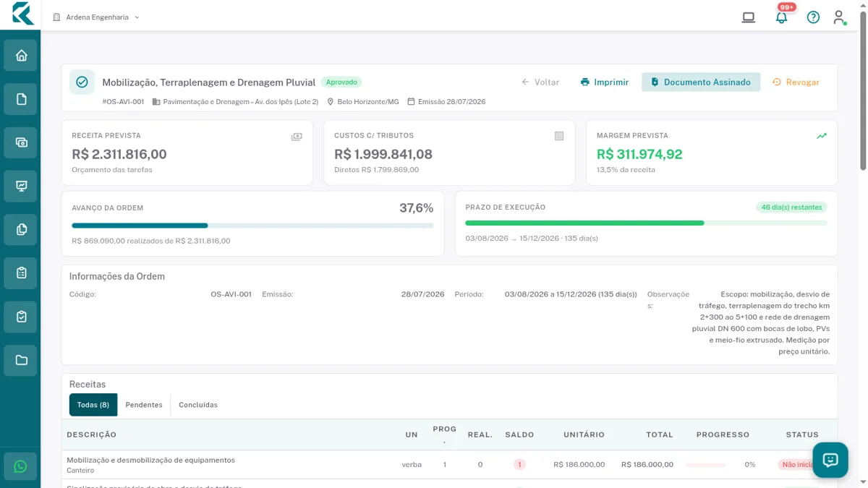The height and width of the screenshot is (488, 868).
Task: Open the help question mark icon
Action: [813, 17]
